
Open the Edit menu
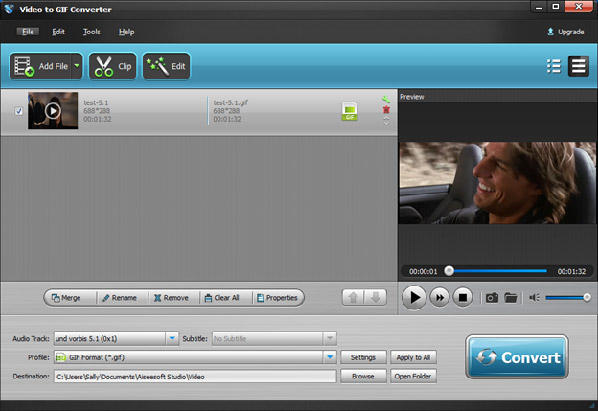click(x=58, y=32)
